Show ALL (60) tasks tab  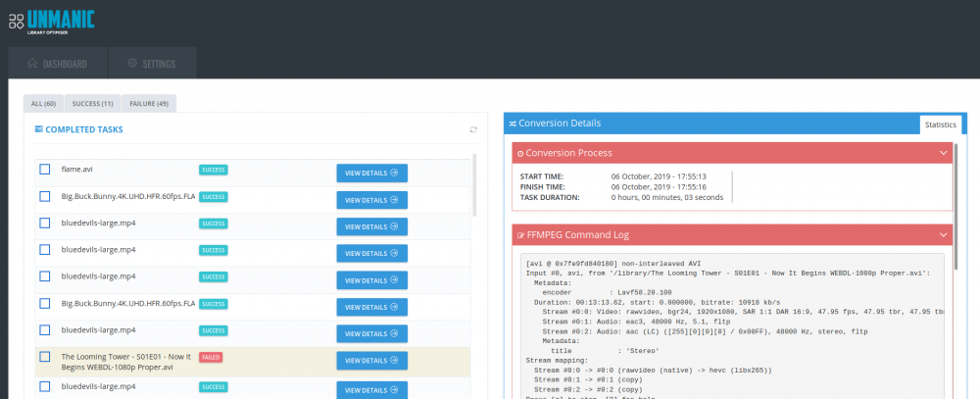click(44, 104)
